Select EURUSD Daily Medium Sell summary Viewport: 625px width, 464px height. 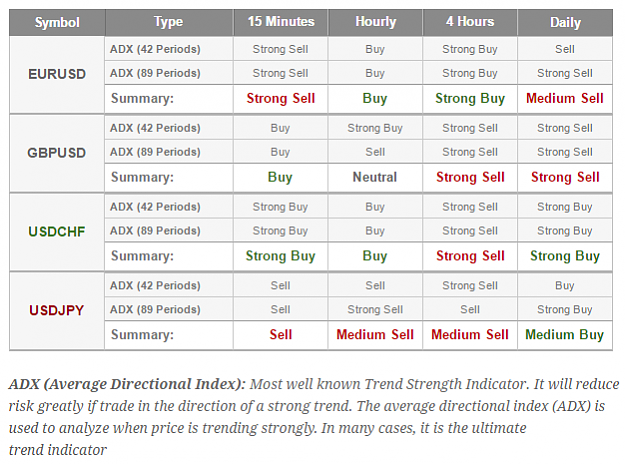coord(565,98)
